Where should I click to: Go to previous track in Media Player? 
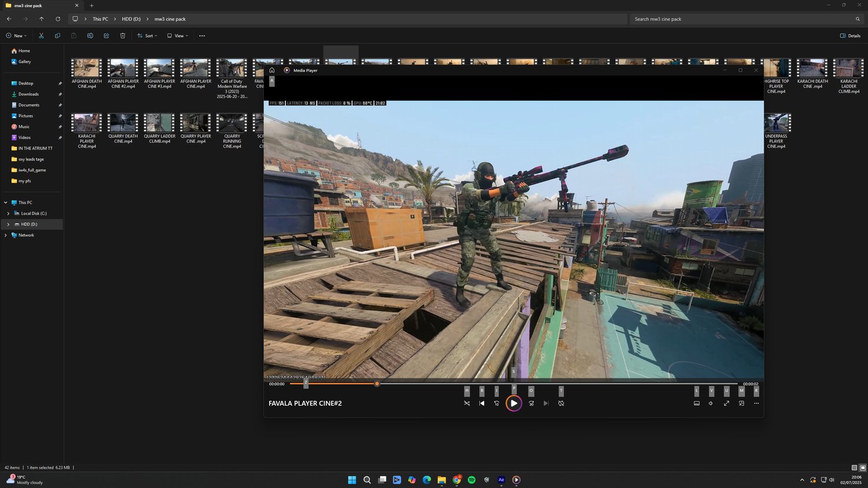(482, 403)
